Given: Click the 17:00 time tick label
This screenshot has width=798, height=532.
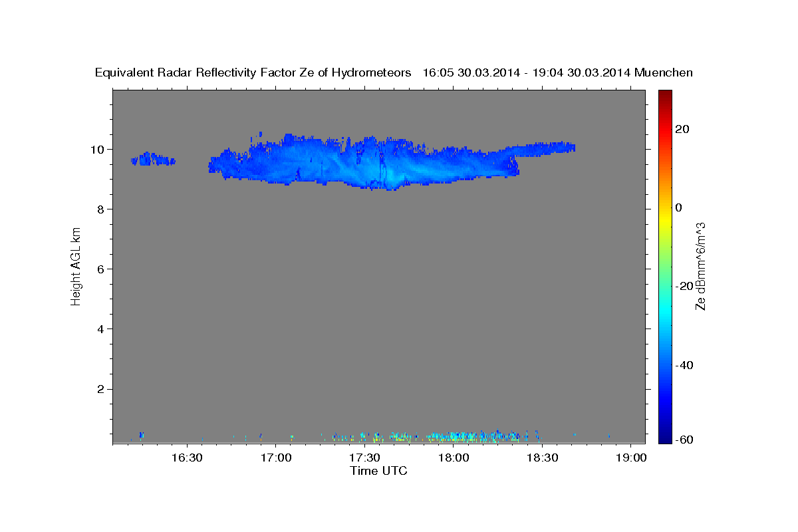Looking at the screenshot, I should pyautogui.click(x=275, y=458).
